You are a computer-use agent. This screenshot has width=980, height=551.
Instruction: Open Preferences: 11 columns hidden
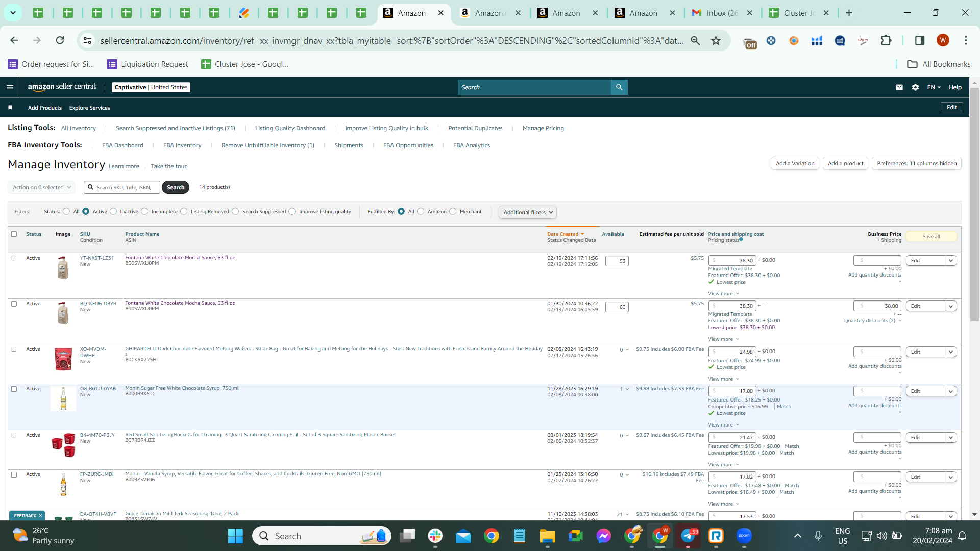(917, 163)
